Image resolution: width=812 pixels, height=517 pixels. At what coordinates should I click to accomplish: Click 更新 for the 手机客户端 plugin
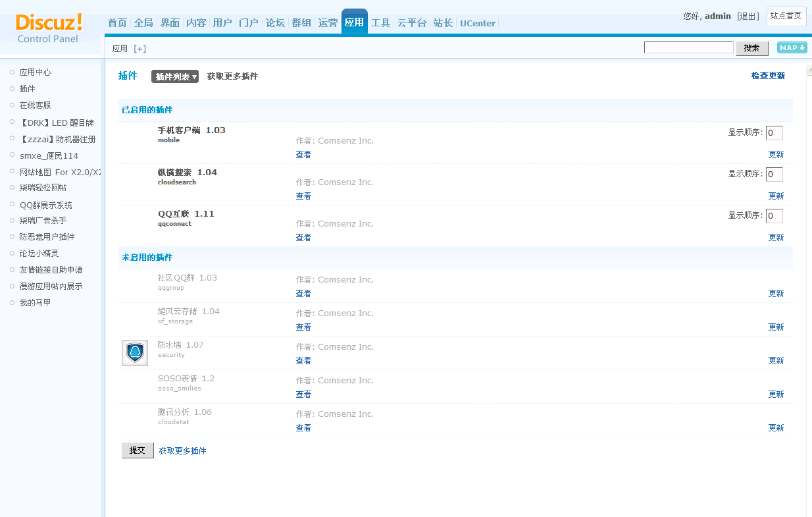click(x=776, y=155)
